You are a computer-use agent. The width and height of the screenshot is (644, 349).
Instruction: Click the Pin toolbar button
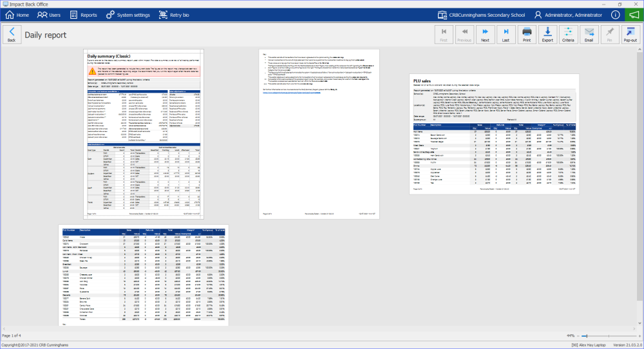(x=609, y=35)
